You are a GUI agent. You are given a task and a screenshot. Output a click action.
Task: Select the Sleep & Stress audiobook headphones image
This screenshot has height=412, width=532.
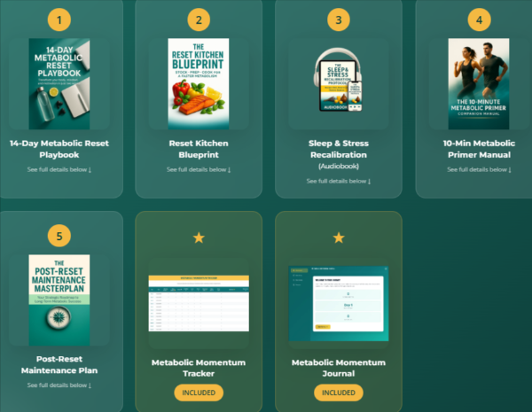coord(339,80)
